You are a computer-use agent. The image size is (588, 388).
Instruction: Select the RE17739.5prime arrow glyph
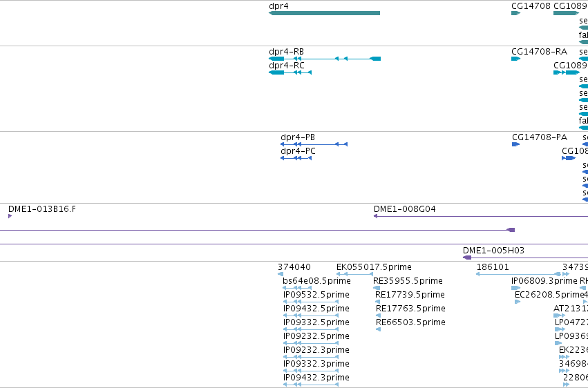[378, 302]
